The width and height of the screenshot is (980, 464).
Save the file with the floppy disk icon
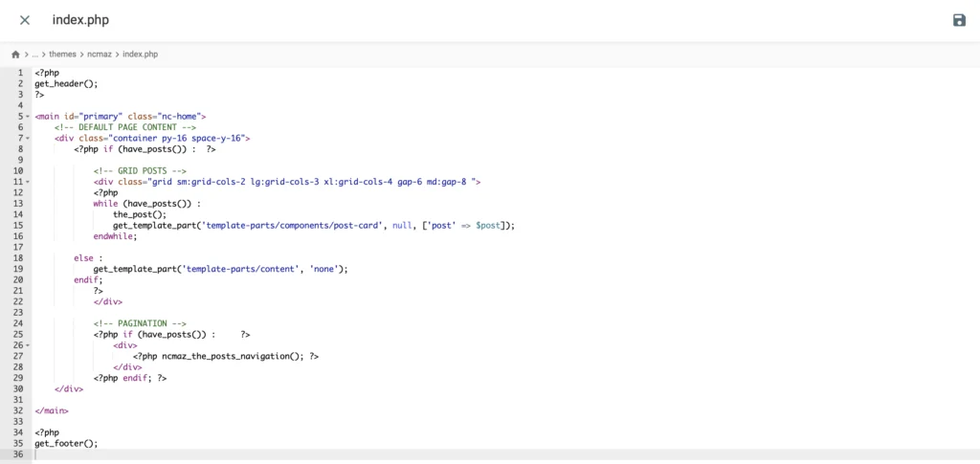tap(959, 20)
